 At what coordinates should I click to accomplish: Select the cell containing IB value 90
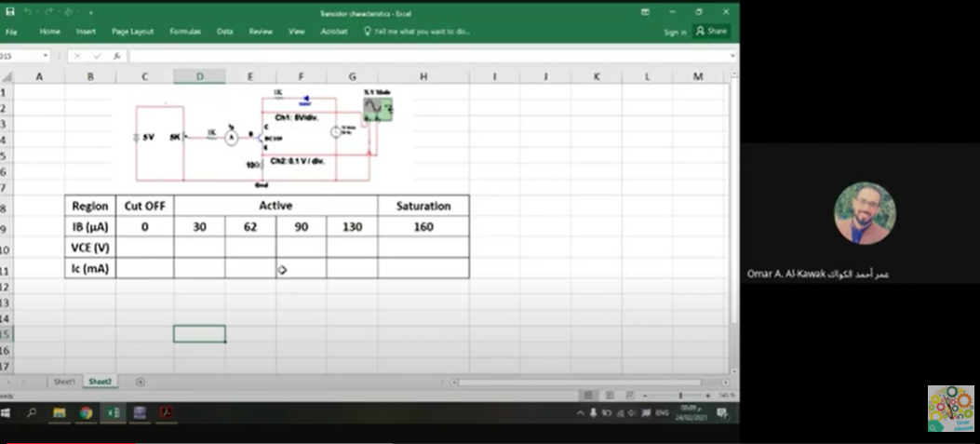tap(302, 227)
